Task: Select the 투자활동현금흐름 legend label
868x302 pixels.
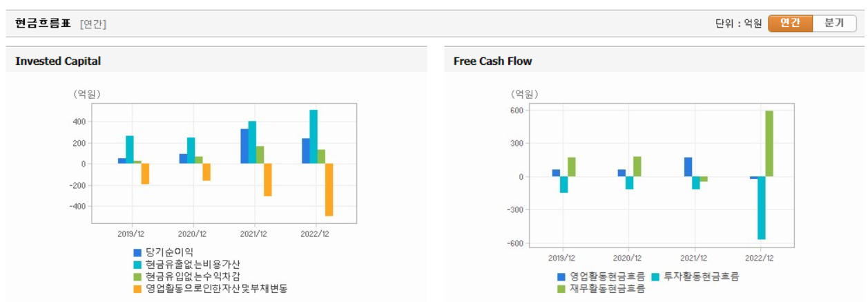Action: click(701, 276)
